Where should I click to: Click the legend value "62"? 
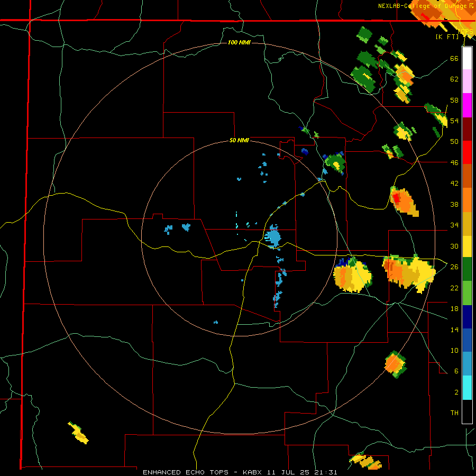(454, 79)
